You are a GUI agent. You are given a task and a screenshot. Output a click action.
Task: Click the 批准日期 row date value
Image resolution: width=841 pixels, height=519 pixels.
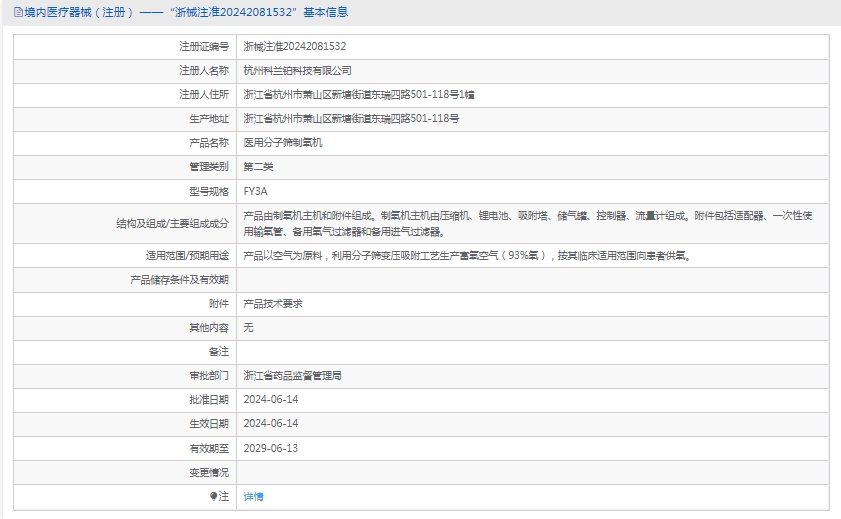pyautogui.click(x=271, y=400)
